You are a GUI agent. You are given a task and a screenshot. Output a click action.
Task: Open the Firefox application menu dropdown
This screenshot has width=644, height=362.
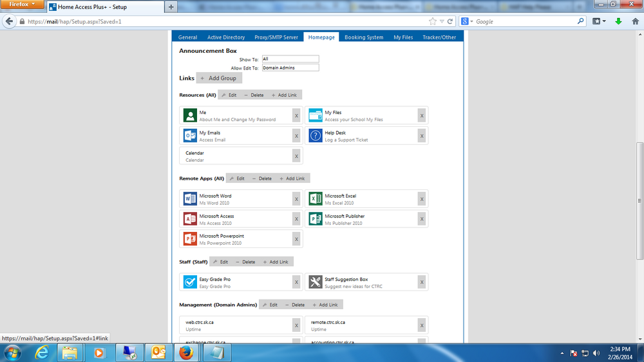(22, 4)
